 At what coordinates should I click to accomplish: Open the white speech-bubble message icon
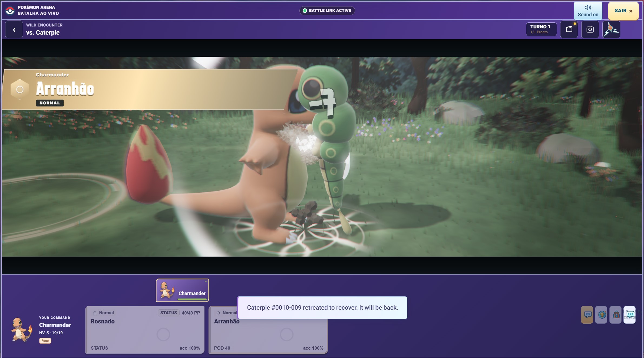click(630, 314)
